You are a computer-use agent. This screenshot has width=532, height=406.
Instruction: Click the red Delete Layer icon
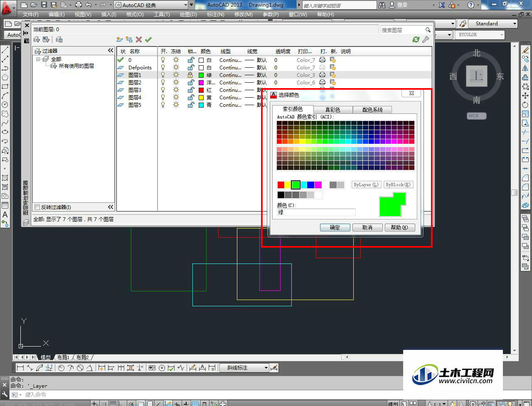pyautogui.click(x=139, y=39)
